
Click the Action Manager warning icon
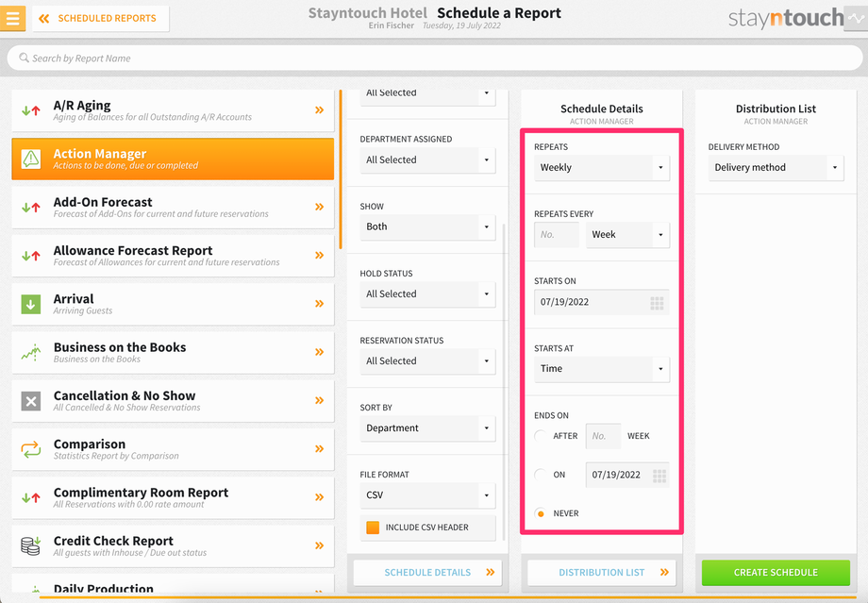click(31, 159)
